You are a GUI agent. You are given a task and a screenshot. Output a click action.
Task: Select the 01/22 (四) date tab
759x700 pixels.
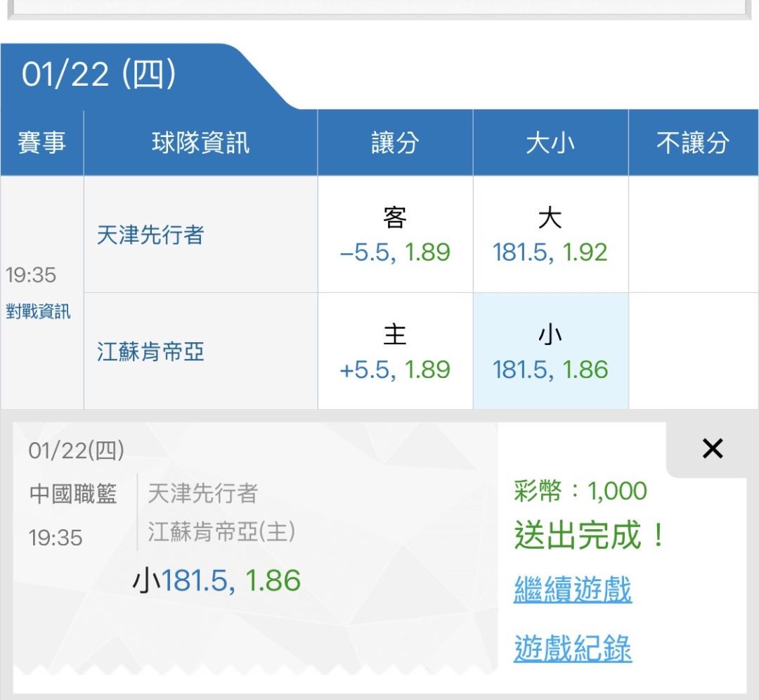[98, 74]
